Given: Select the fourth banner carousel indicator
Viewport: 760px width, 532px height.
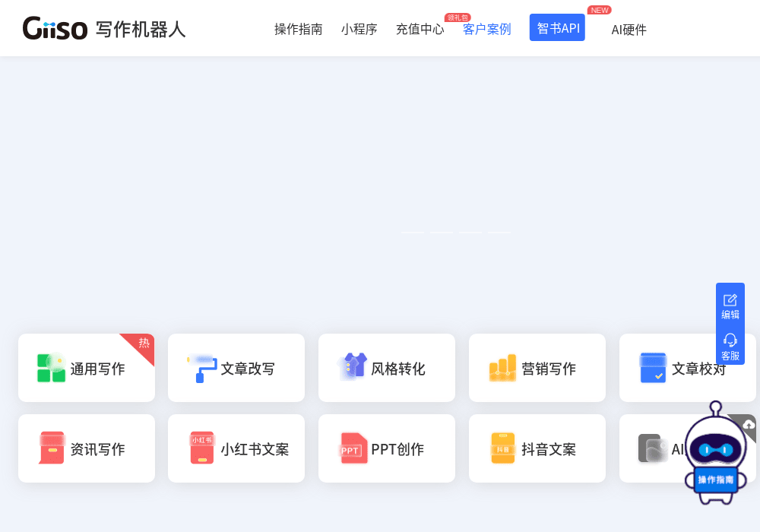Looking at the screenshot, I should (x=499, y=233).
